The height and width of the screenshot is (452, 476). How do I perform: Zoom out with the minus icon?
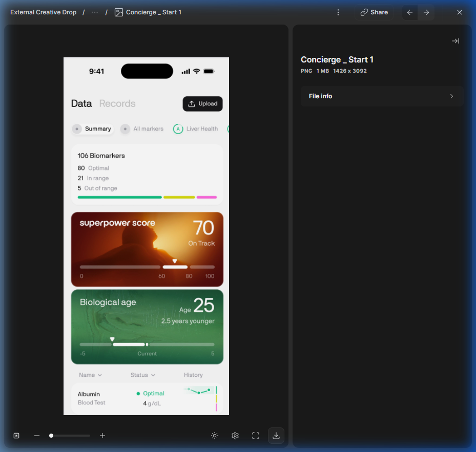pyautogui.click(x=37, y=436)
